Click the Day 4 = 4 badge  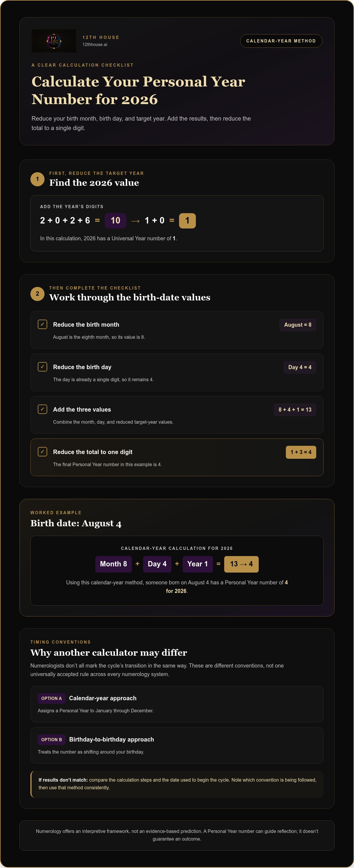click(300, 367)
